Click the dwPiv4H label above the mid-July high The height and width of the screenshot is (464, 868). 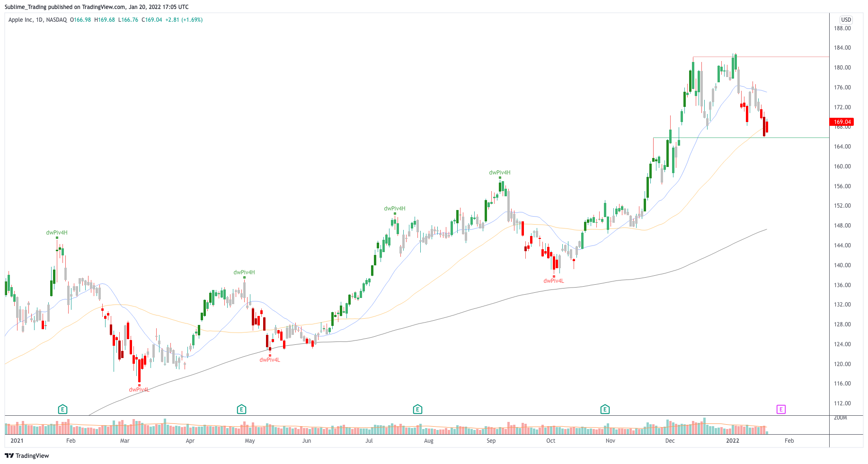tap(395, 209)
